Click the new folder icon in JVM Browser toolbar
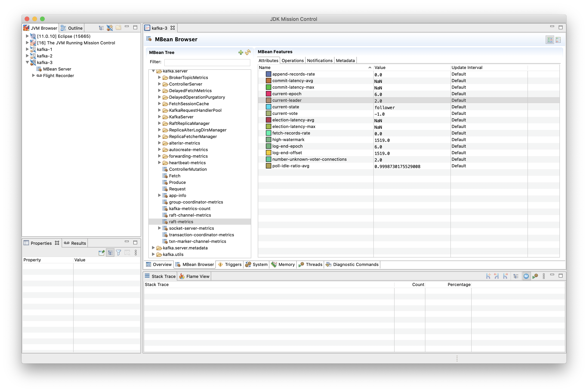Viewport: 588px width, 392px height. point(118,28)
